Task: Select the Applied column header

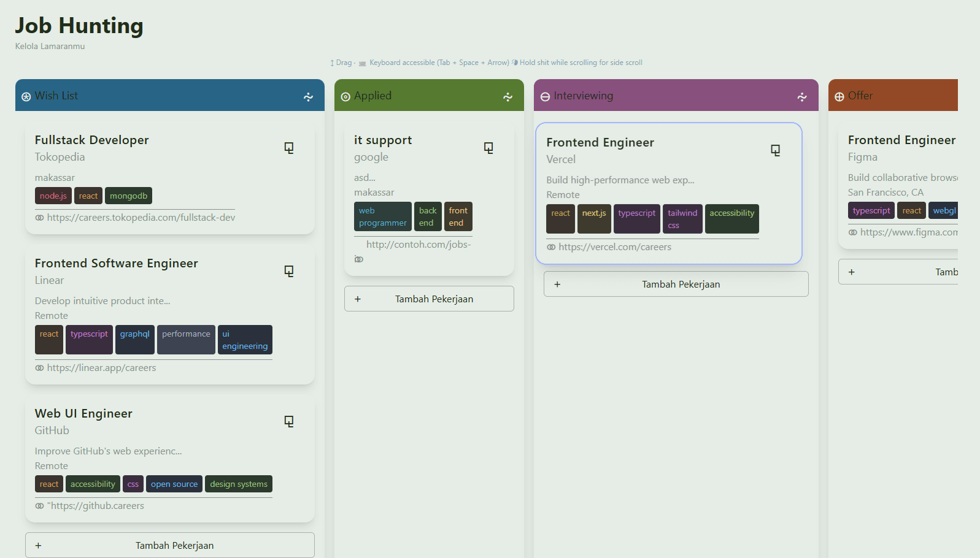Action: click(x=429, y=95)
